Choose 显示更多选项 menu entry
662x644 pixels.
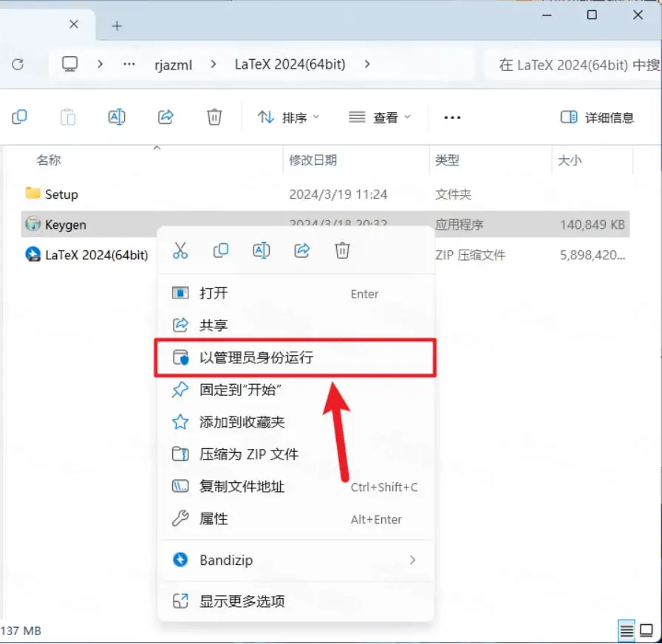tap(296, 601)
